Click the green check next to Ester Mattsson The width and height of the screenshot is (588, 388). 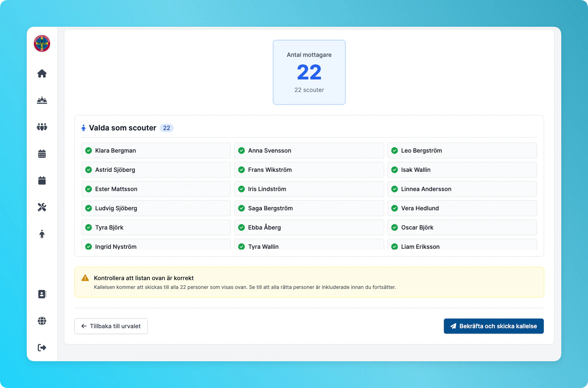tap(89, 189)
